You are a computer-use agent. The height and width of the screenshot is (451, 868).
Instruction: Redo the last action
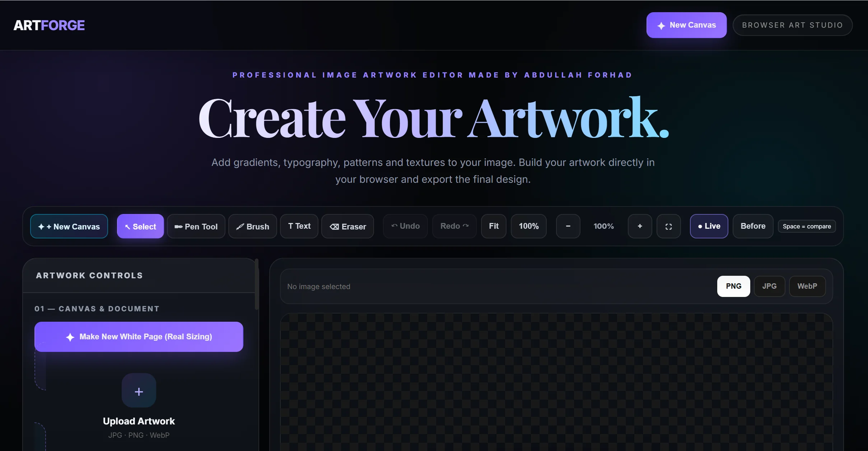tap(454, 226)
